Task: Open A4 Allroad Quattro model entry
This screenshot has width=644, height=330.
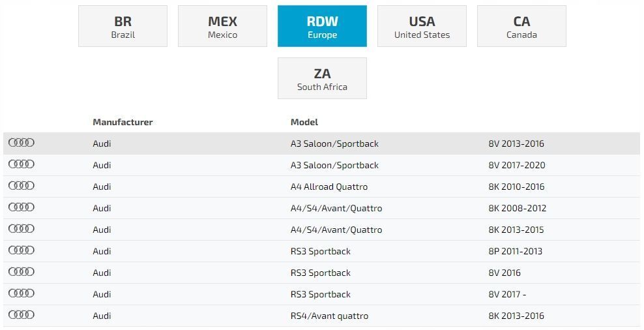Action: point(329,187)
